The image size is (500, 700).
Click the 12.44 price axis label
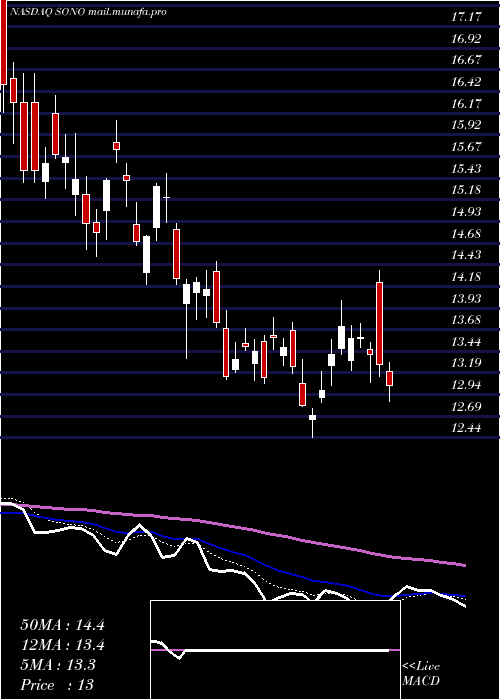466,428
